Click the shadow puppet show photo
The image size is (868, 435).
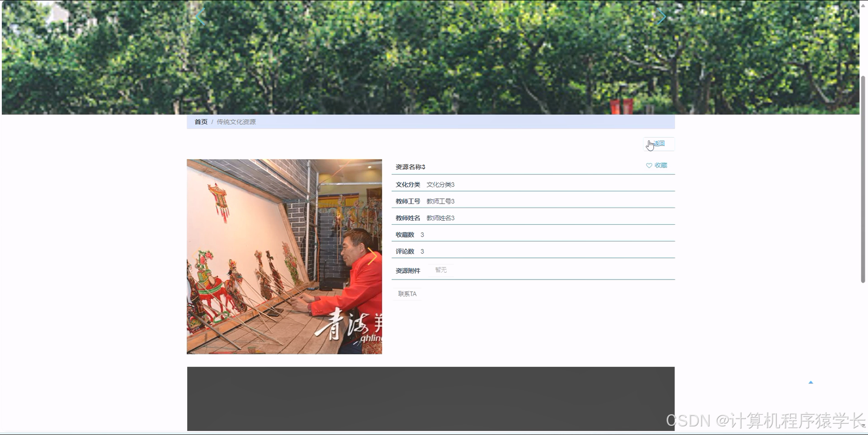pyautogui.click(x=284, y=256)
